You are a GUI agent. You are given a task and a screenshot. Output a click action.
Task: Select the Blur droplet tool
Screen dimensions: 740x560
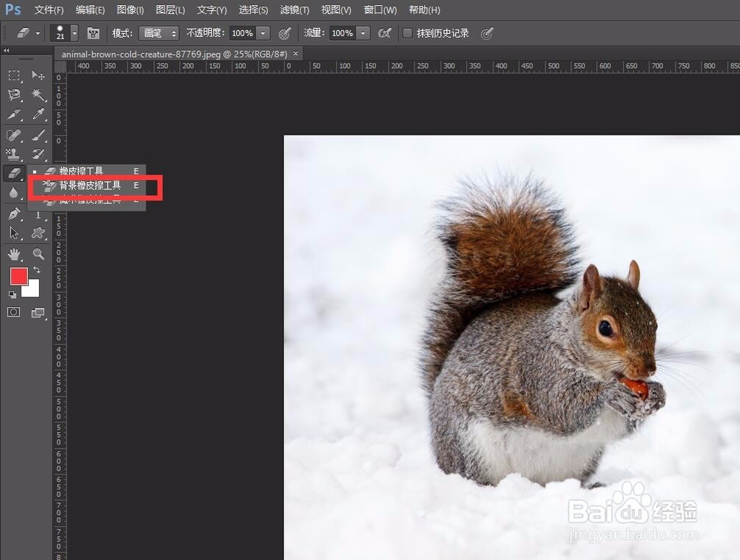14,192
